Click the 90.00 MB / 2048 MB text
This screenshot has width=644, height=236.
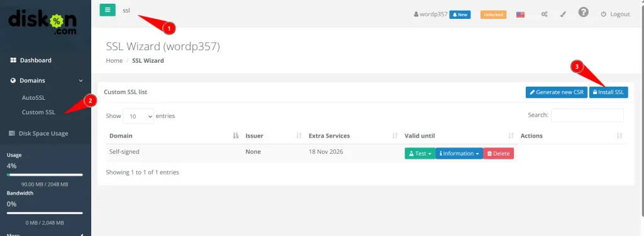point(45,185)
